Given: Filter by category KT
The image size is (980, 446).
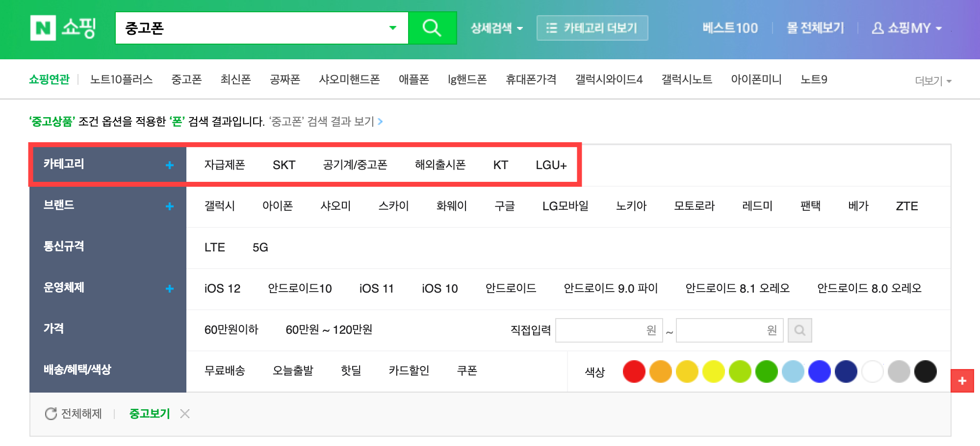Looking at the screenshot, I should [500, 165].
